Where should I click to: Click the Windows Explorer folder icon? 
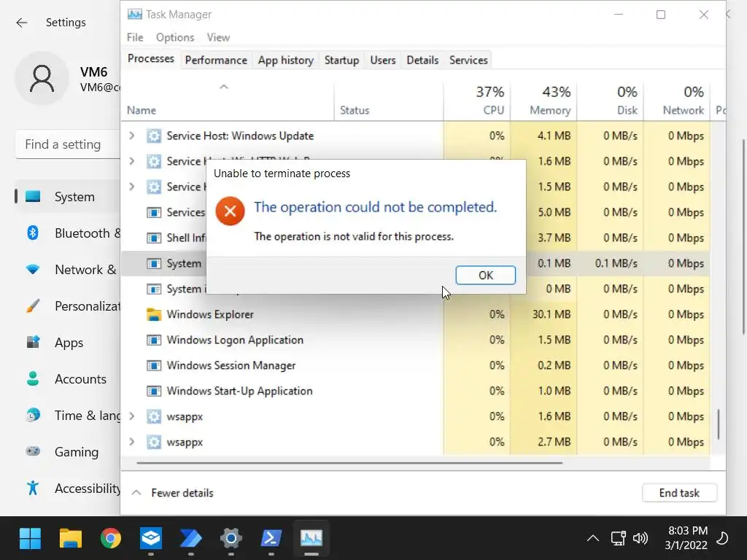[153, 314]
